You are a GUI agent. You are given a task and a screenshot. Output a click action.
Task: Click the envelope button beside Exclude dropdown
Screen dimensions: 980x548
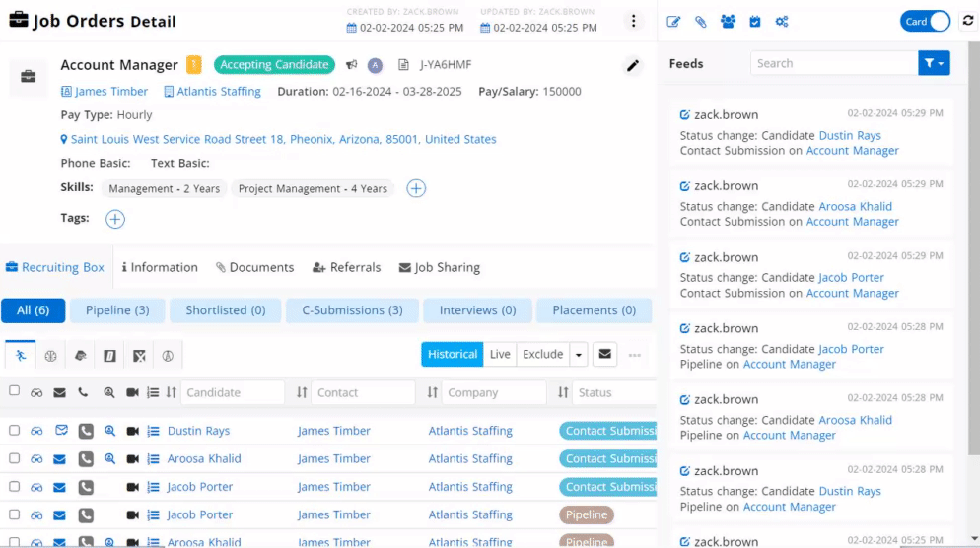(605, 354)
